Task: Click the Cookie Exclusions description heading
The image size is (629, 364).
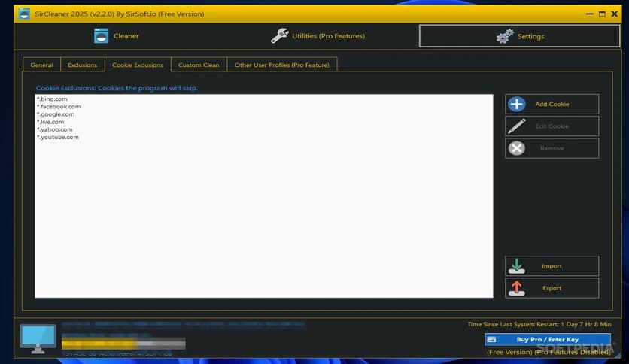Action: pos(117,88)
